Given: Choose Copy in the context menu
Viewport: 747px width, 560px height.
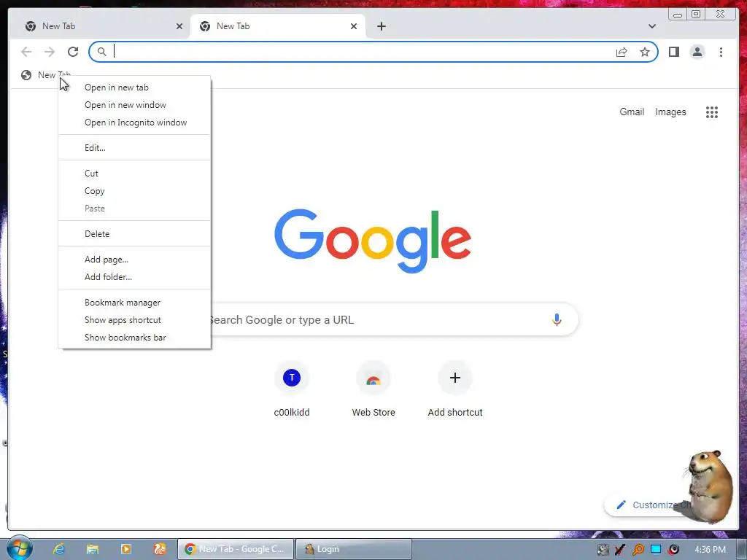Looking at the screenshot, I should click(134, 191).
